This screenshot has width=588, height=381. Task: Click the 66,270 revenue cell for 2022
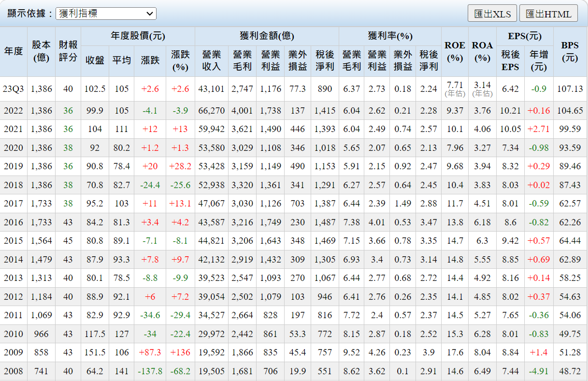click(x=211, y=111)
